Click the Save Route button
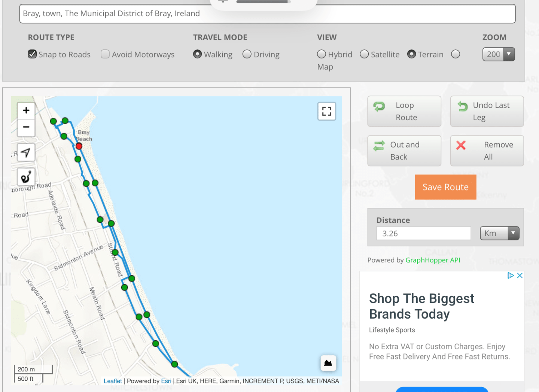539x392 pixels. point(445,187)
